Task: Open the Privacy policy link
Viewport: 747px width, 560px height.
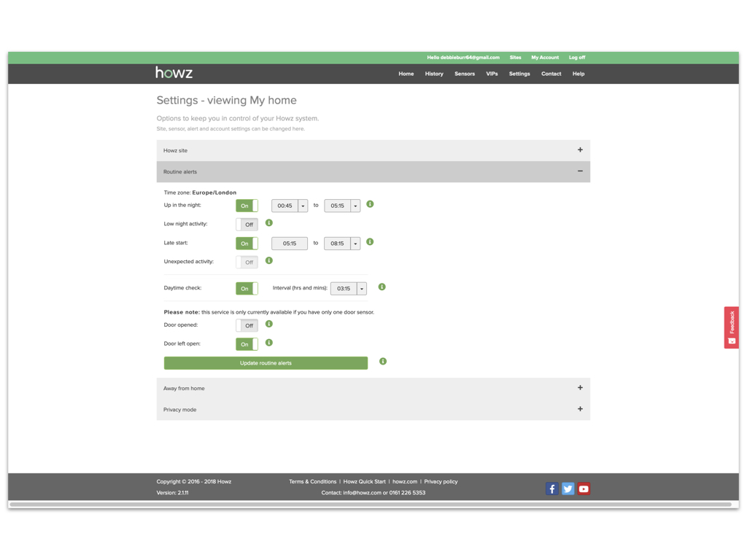Action: pos(441,481)
